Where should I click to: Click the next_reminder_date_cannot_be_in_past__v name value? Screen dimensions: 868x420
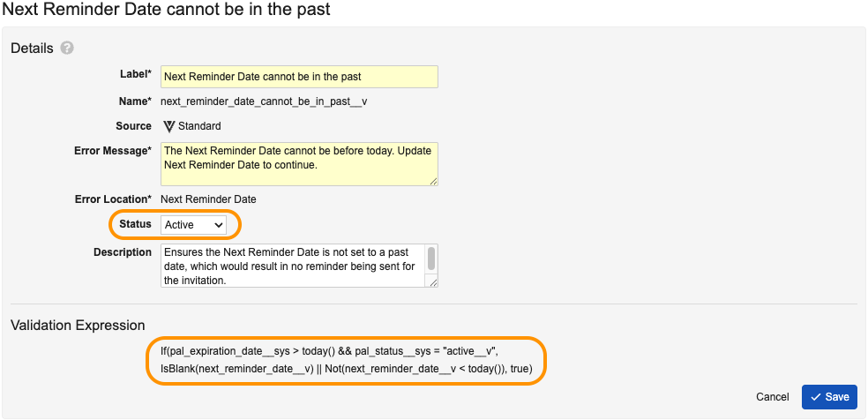pos(264,101)
